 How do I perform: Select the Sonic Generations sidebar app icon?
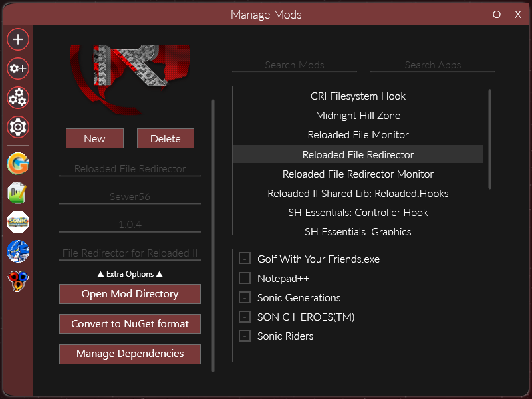(18, 222)
